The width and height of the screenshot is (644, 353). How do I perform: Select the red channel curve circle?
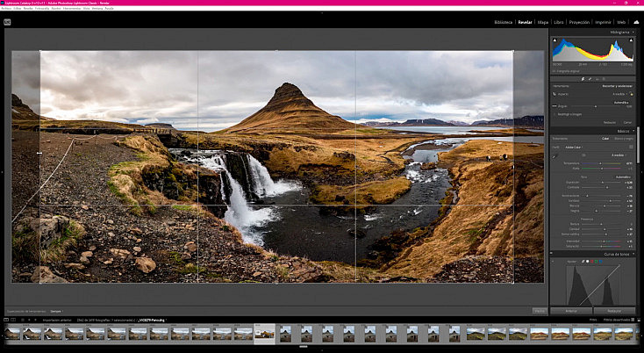pos(592,262)
